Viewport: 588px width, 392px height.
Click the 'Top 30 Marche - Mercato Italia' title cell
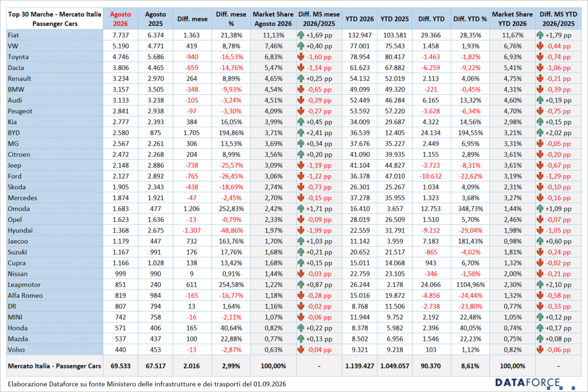pyautogui.click(x=55, y=19)
